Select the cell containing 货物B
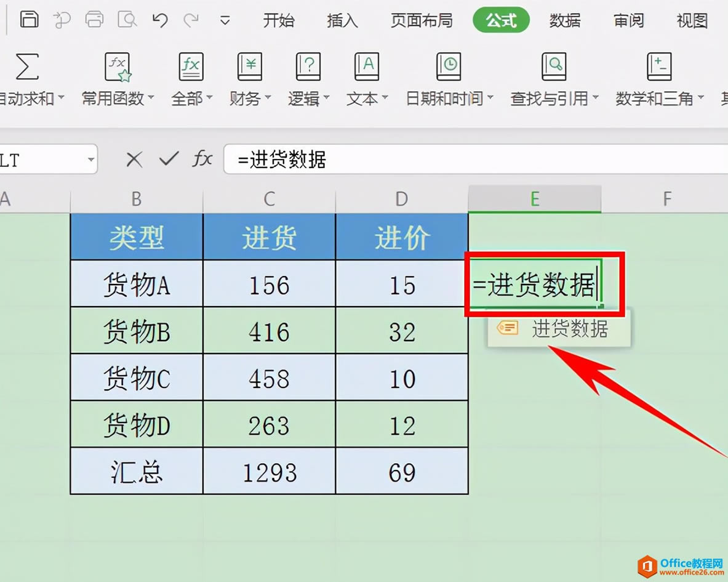Screen dimensions: 728x582 137,331
